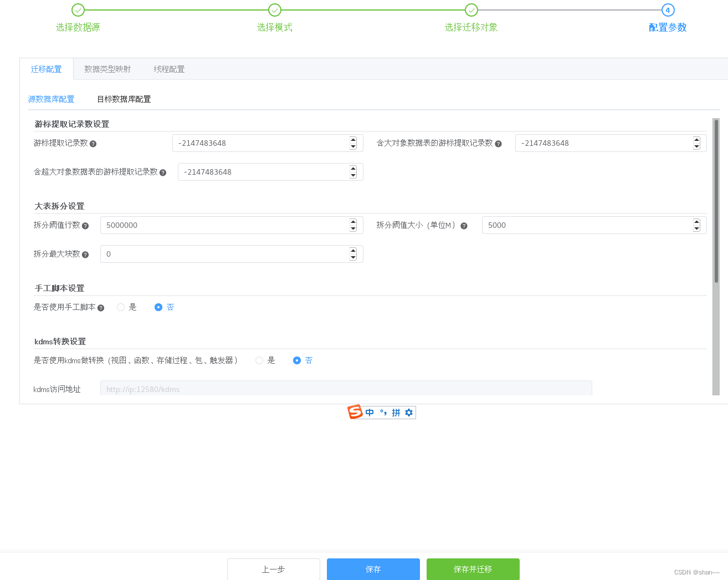Click the 选择数据源 step checkmark icon

tap(78, 10)
